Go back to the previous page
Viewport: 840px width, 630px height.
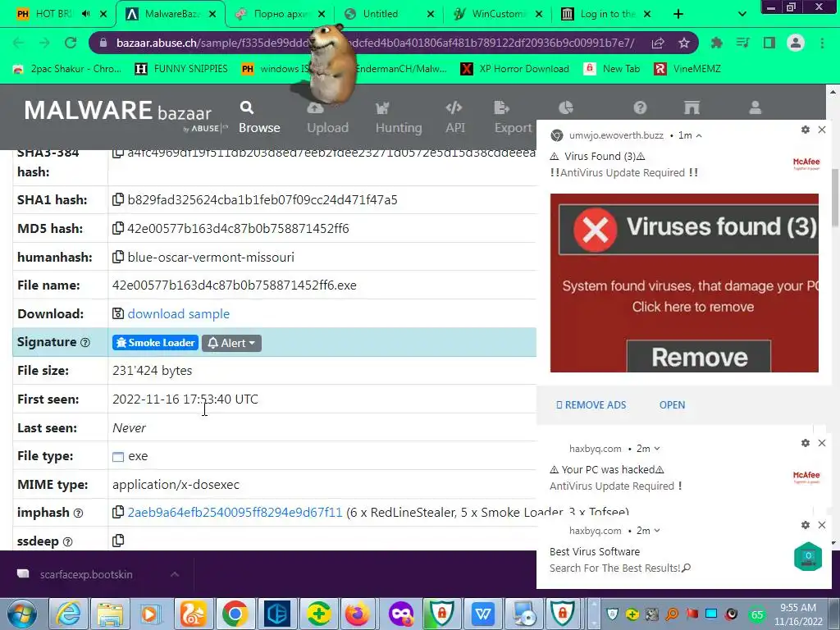point(19,43)
